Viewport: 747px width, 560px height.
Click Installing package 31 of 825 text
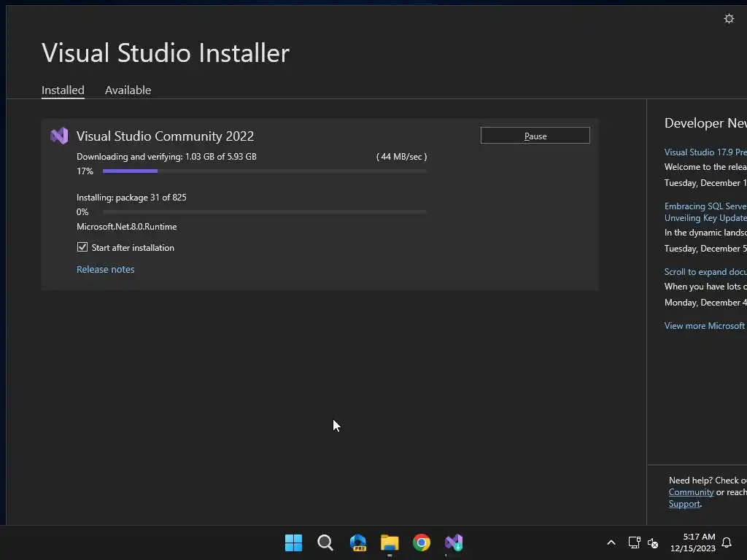(131, 198)
